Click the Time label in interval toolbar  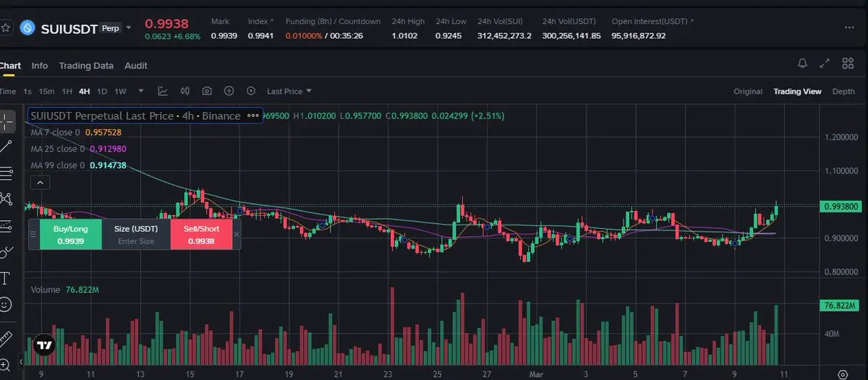[7, 91]
